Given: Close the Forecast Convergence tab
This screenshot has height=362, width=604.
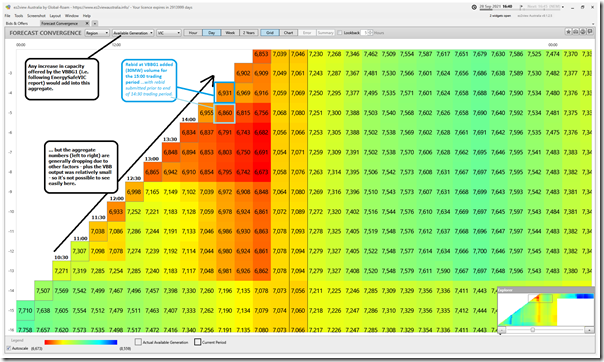Looking at the screenshot, I should tap(87, 23).
